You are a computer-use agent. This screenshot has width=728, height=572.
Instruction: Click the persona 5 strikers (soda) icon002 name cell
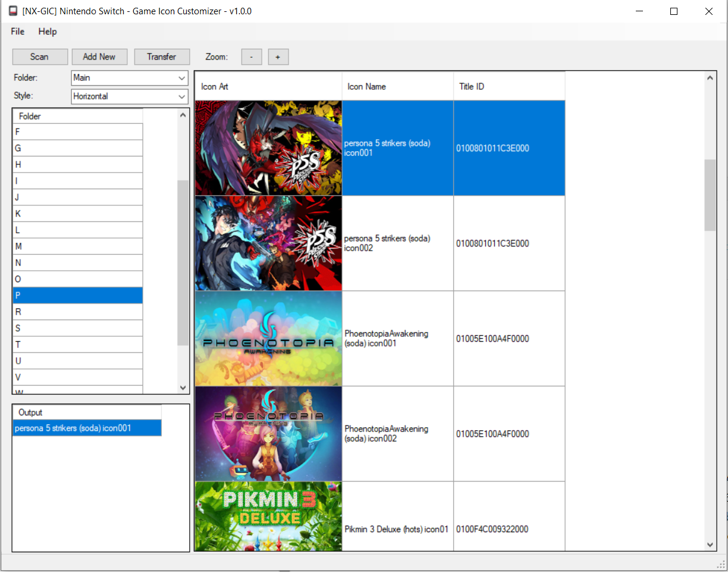[x=398, y=243]
